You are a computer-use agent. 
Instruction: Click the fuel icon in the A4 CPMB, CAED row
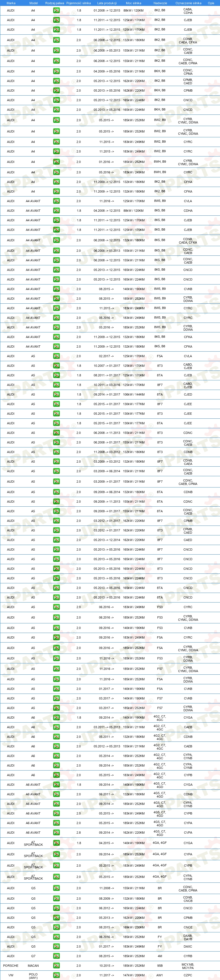click(x=56, y=81)
